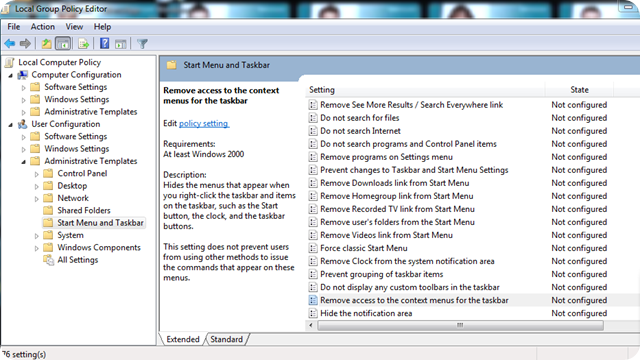Expand the Control Panel tree node
Viewport: 640px width, 360px height.
[x=37, y=174]
